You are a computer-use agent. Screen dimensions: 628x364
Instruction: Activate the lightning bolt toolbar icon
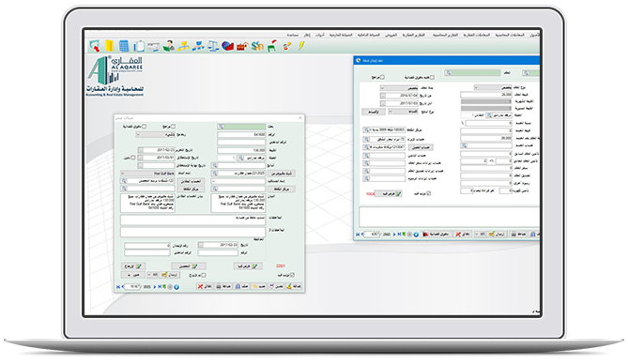pyautogui.click(x=301, y=46)
